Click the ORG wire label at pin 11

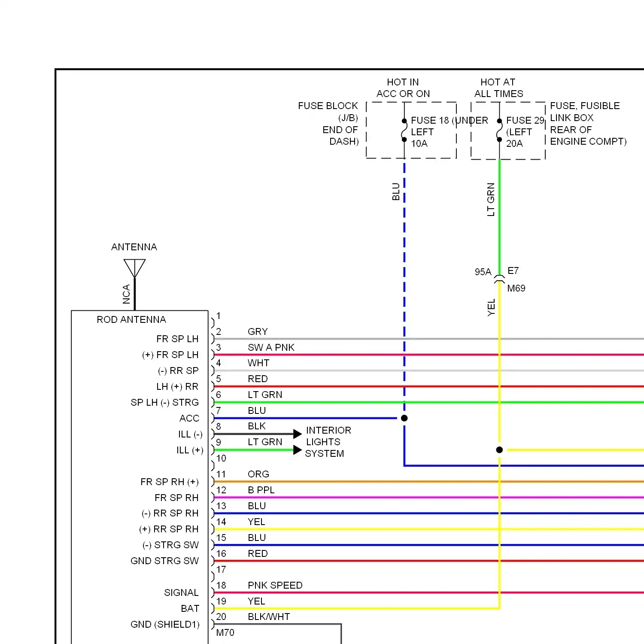coord(258,474)
